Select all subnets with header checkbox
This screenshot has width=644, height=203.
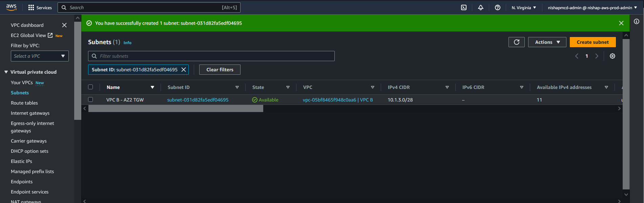point(90,87)
